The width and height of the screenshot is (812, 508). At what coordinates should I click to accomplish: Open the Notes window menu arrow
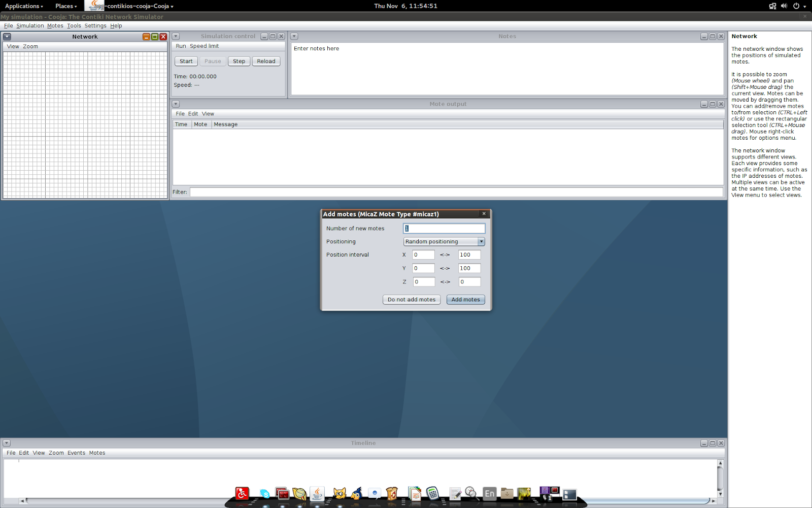294,36
